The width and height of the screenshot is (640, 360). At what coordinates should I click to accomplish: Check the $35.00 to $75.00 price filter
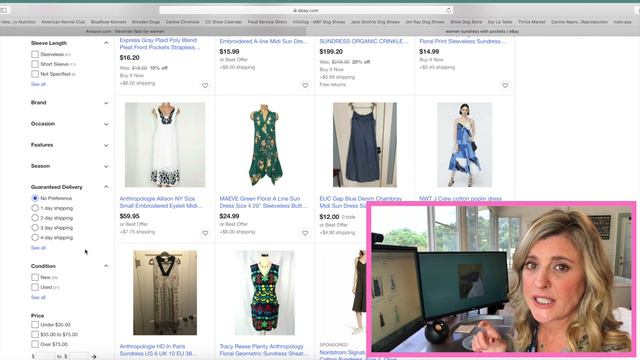(x=35, y=334)
